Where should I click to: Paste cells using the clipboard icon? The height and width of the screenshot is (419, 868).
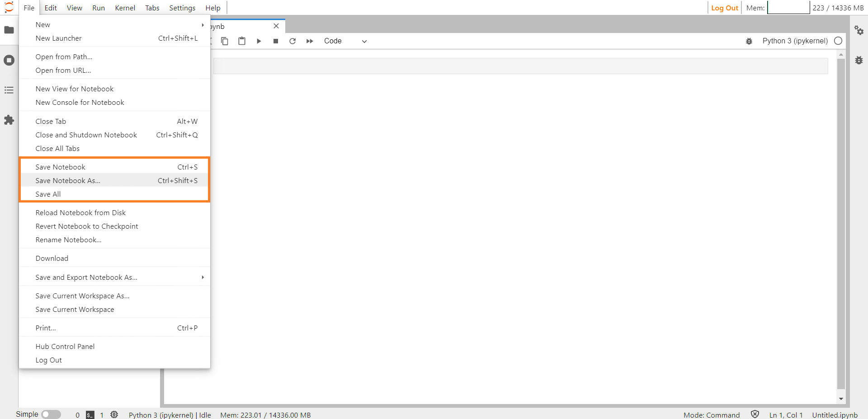242,41
